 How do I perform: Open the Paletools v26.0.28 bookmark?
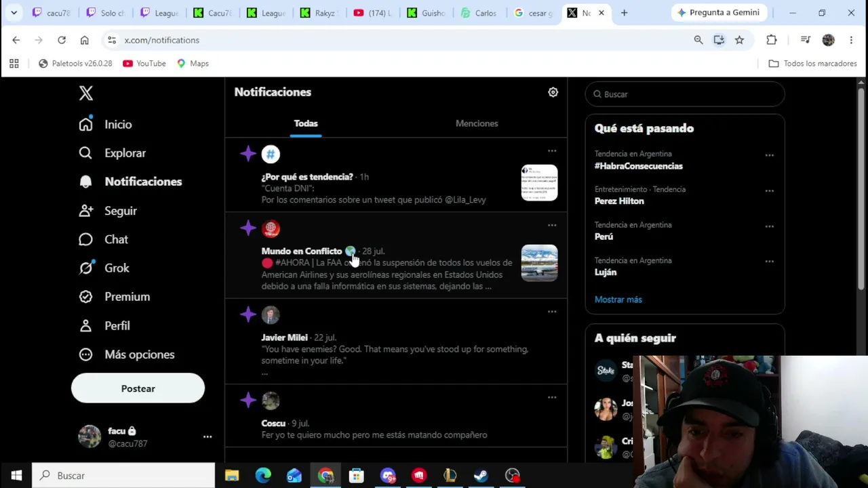[75, 64]
